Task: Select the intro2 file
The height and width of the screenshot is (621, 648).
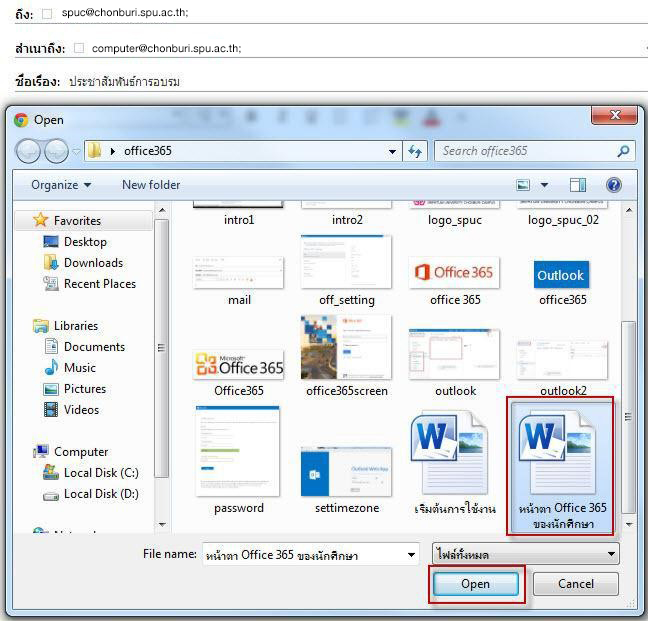Action: (347, 214)
